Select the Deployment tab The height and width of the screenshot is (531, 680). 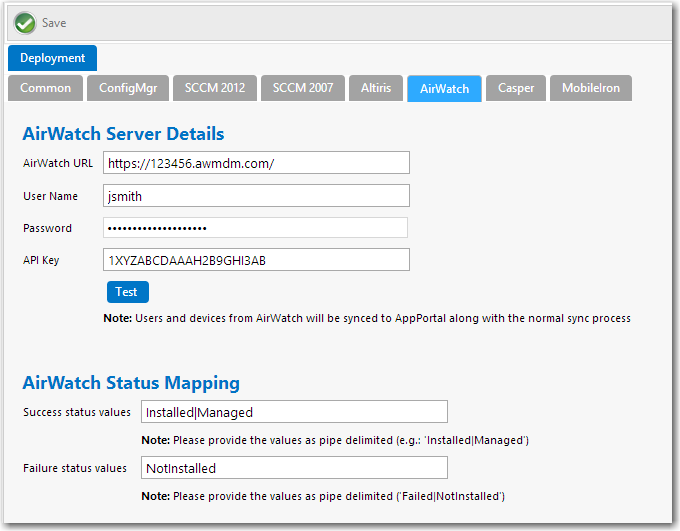(x=52, y=58)
